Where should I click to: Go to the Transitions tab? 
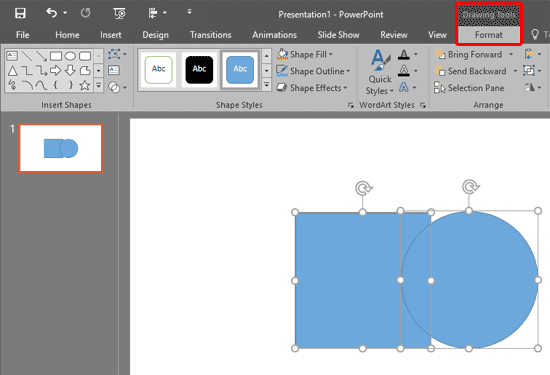[x=210, y=35]
